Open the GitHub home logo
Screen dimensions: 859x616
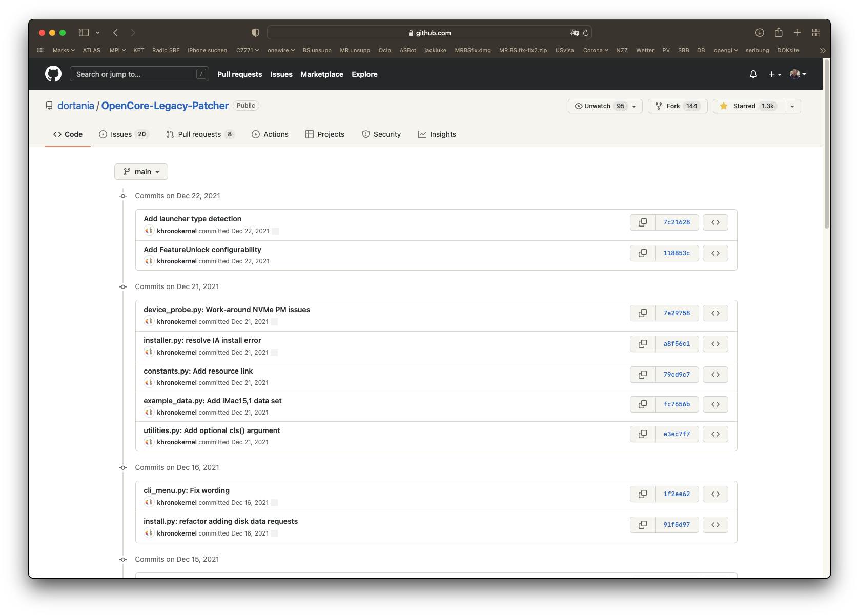[53, 74]
